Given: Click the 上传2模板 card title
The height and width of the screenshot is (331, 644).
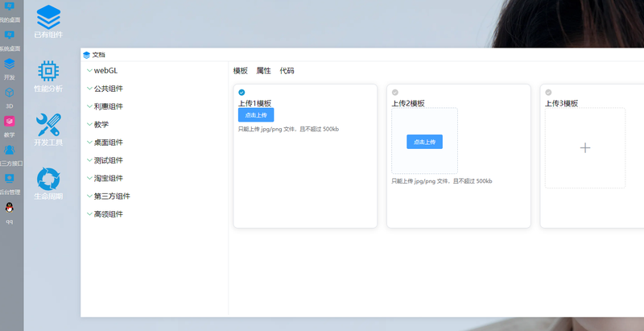Looking at the screenshot, I should (x=408, y=104).
